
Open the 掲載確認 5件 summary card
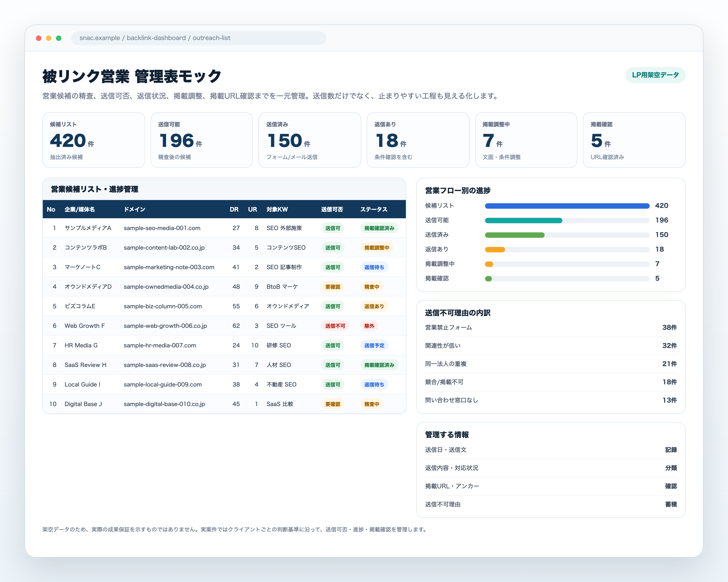coord(634,140)
